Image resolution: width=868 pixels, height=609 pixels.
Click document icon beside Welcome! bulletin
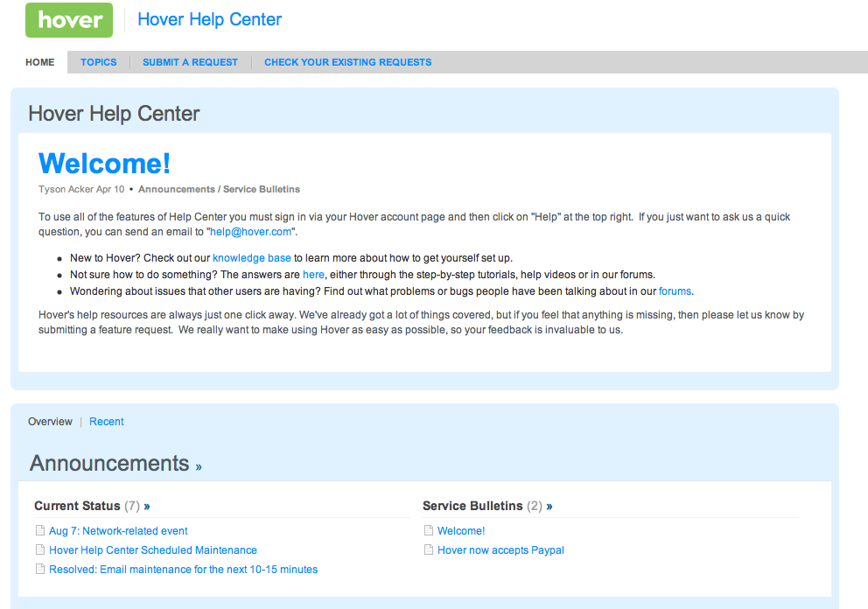pyautogui.click(x=429, y=531)
